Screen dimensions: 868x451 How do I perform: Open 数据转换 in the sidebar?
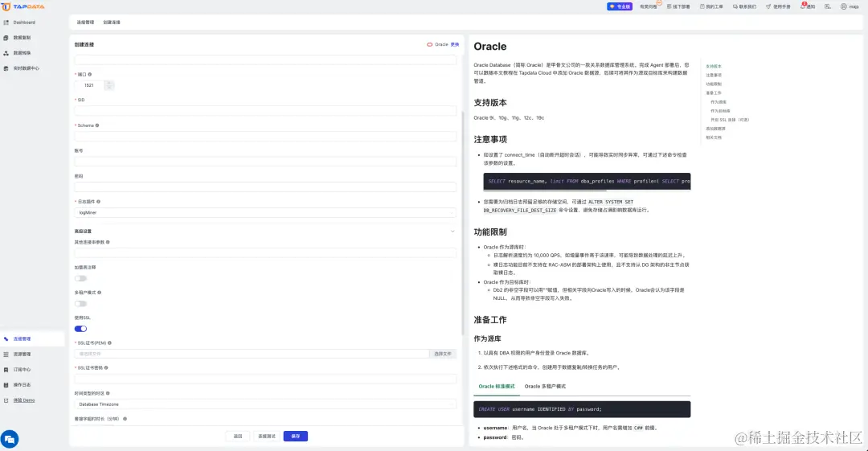22,52
